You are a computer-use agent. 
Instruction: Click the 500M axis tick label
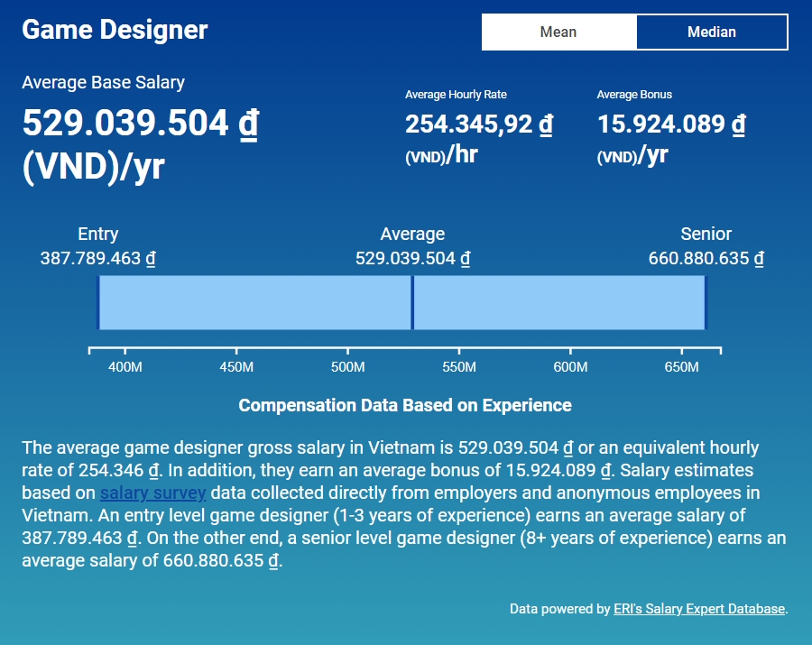(347, 367)
